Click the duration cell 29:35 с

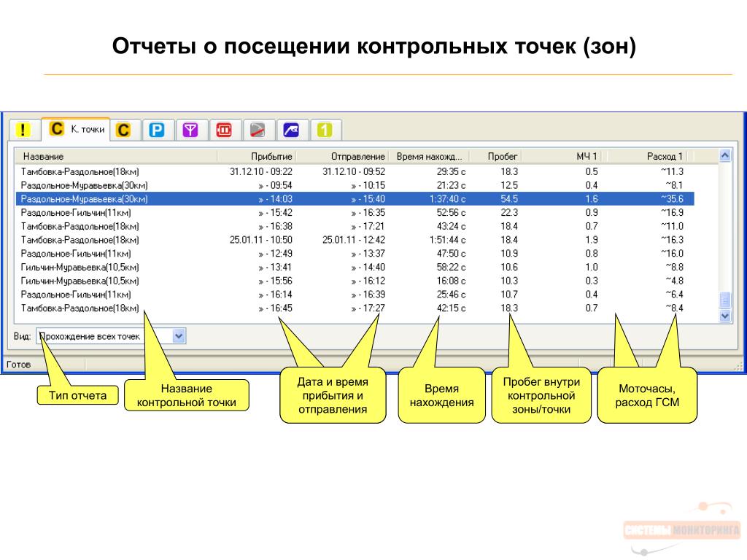coord(451,171)
